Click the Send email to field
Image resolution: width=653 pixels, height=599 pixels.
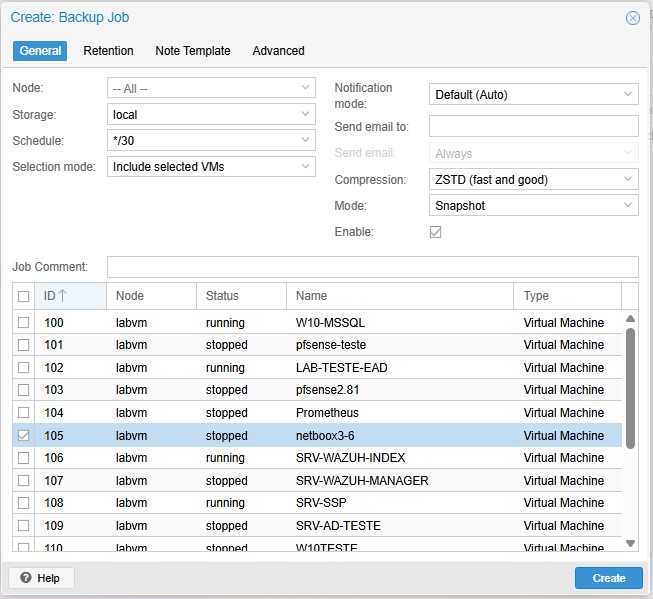click(x=533, y=126)
